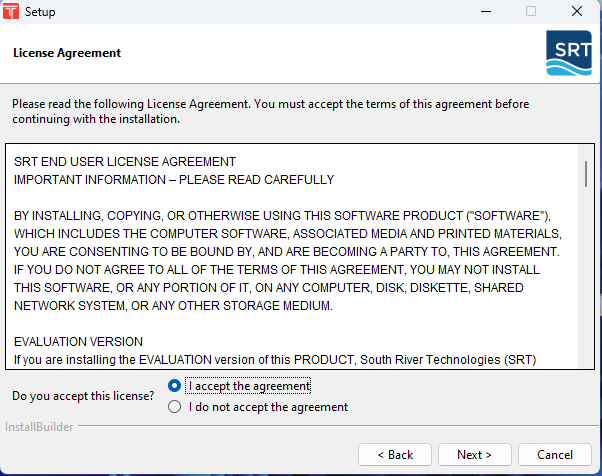Click the "SRT END USER LICENSE AGREEMENT" line
602x476 pixels.
125,162
